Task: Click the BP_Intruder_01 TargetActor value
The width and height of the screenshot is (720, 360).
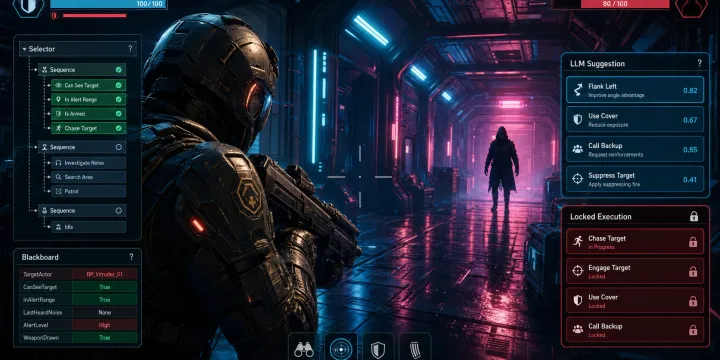Action: [x=105, y=274]
